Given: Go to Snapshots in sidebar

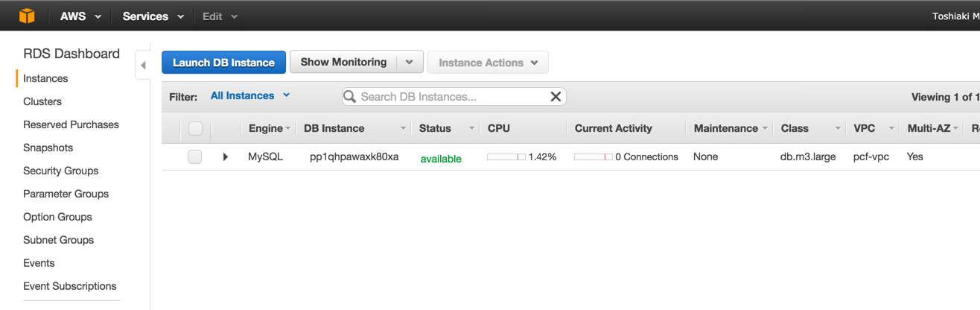Looking at the screenshot, I should click(48, 148).
